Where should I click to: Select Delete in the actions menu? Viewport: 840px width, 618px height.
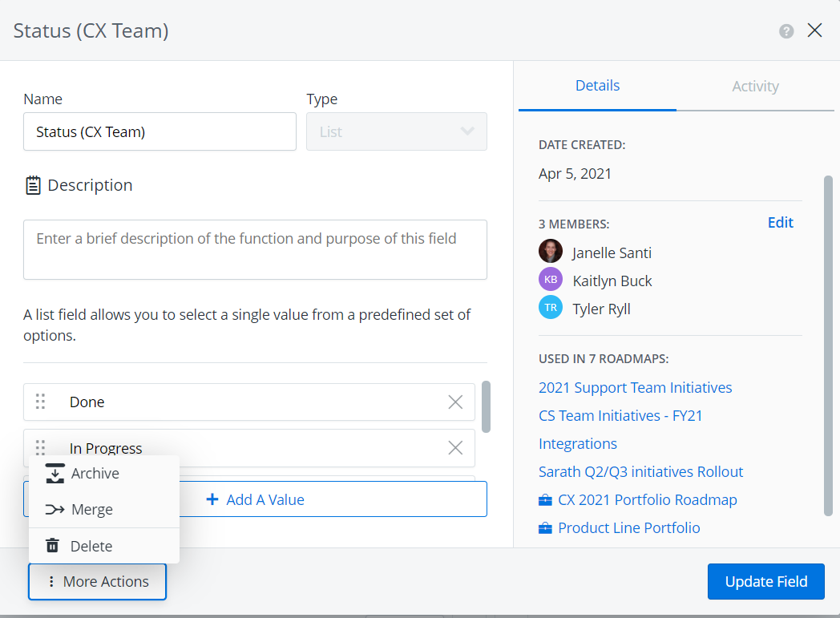(91, 547)
